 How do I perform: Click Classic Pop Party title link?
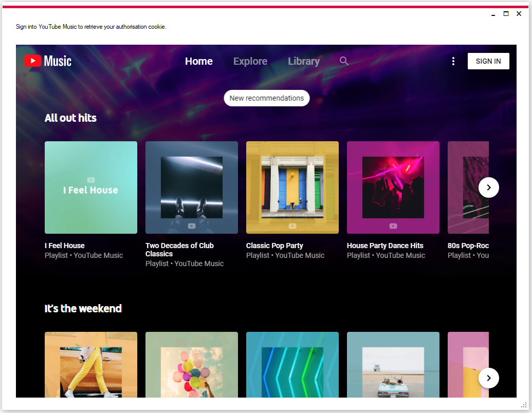tap(274, 246)
